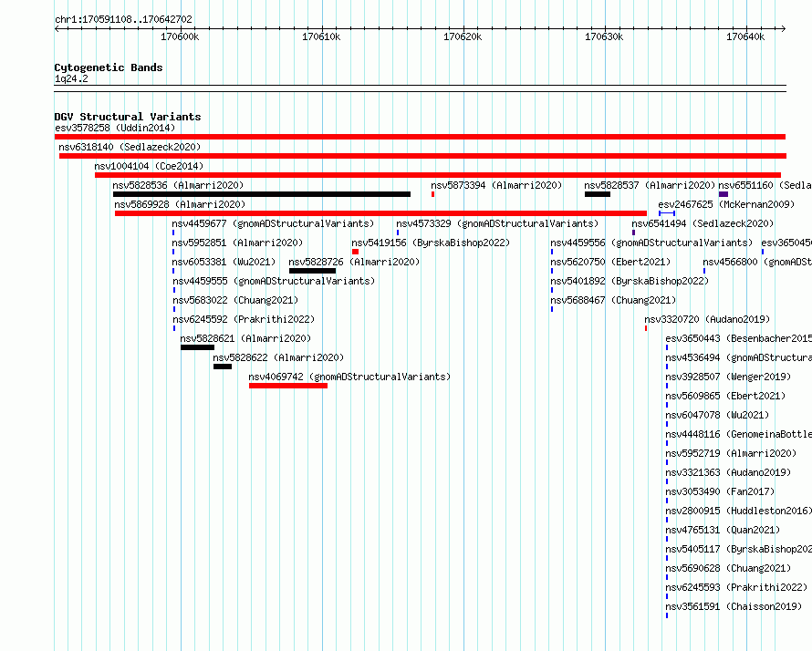Open nsv4765131 (Quan2021) label

coord(723,530)
